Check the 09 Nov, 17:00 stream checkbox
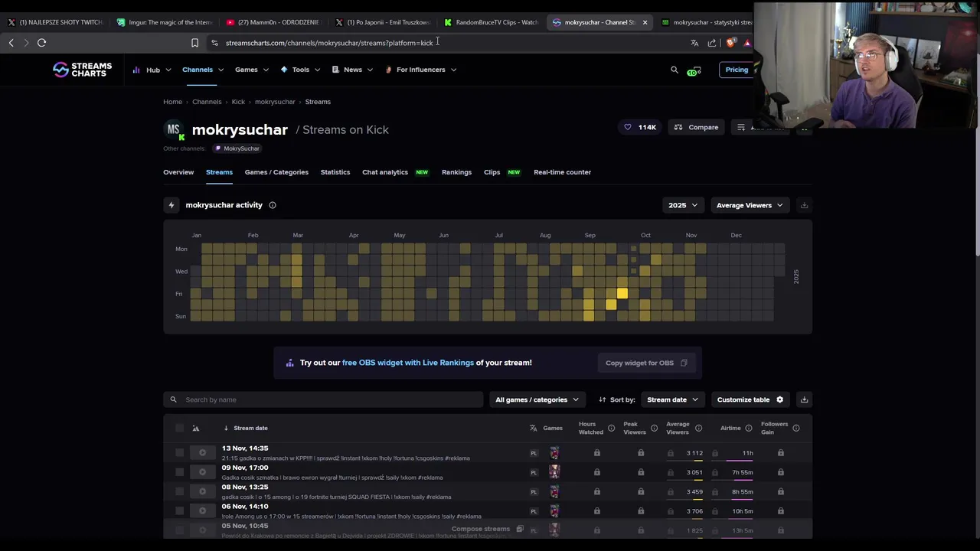 179,472
